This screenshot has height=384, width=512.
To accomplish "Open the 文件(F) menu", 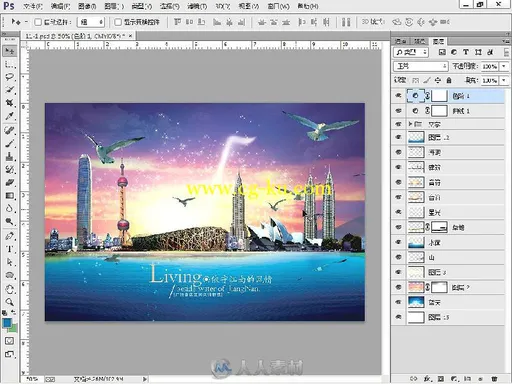I will coord(33,6).
